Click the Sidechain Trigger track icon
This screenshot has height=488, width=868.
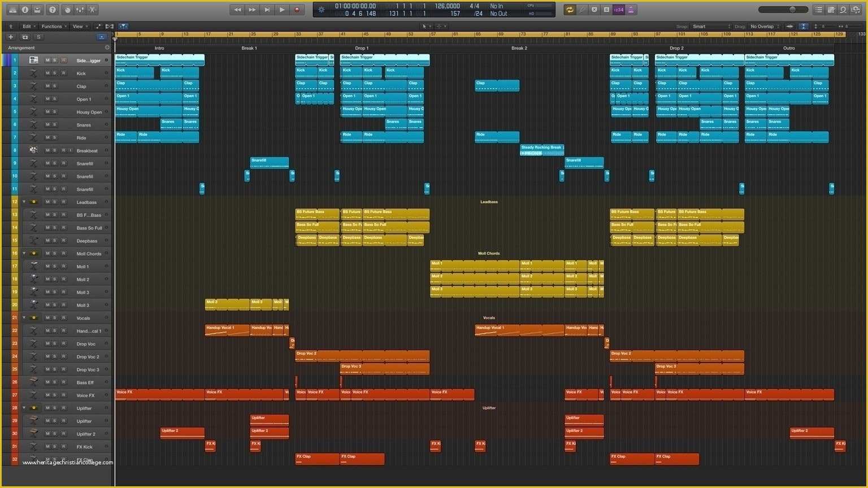click(33, 60)
